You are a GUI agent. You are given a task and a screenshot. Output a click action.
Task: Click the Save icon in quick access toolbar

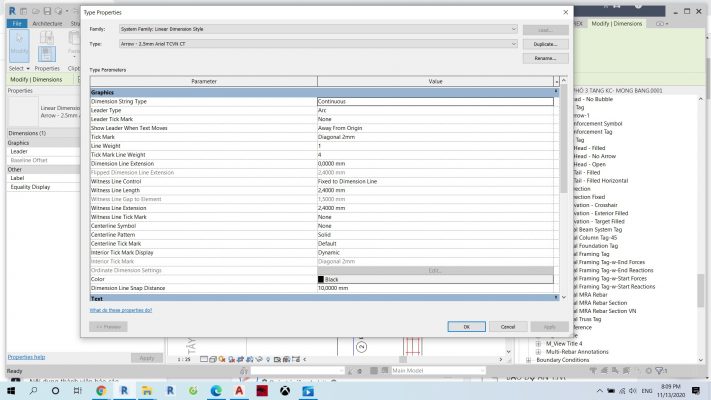(x=47, y=10)
